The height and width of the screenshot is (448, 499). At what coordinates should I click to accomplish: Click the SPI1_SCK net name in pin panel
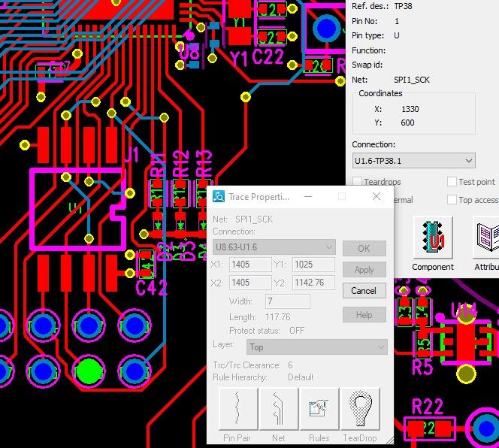[412, 80]
